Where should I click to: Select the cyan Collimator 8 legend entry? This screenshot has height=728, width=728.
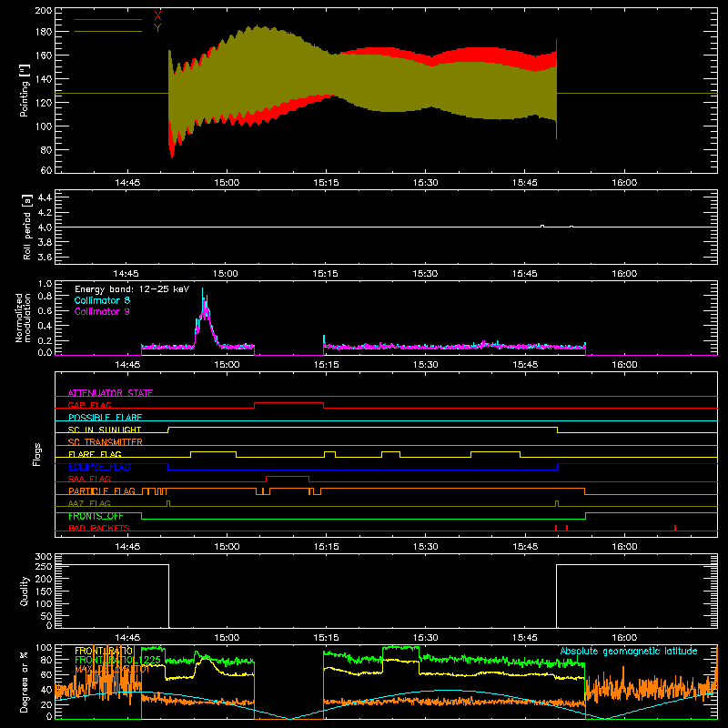click(x=102, y=300)
